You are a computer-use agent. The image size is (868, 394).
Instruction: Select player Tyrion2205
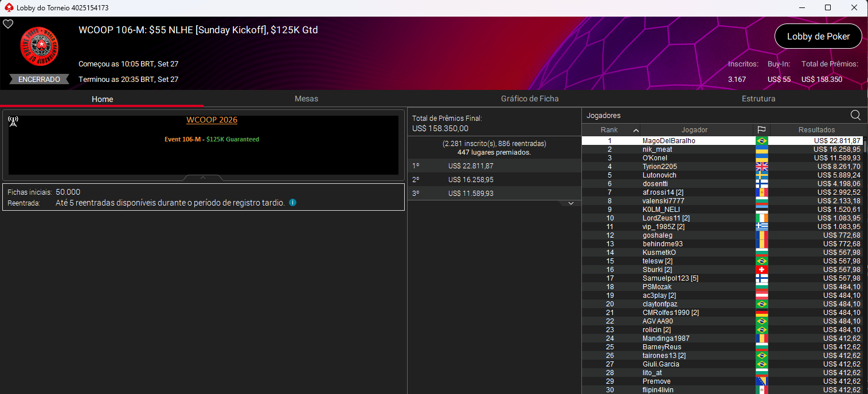(722, 167)
